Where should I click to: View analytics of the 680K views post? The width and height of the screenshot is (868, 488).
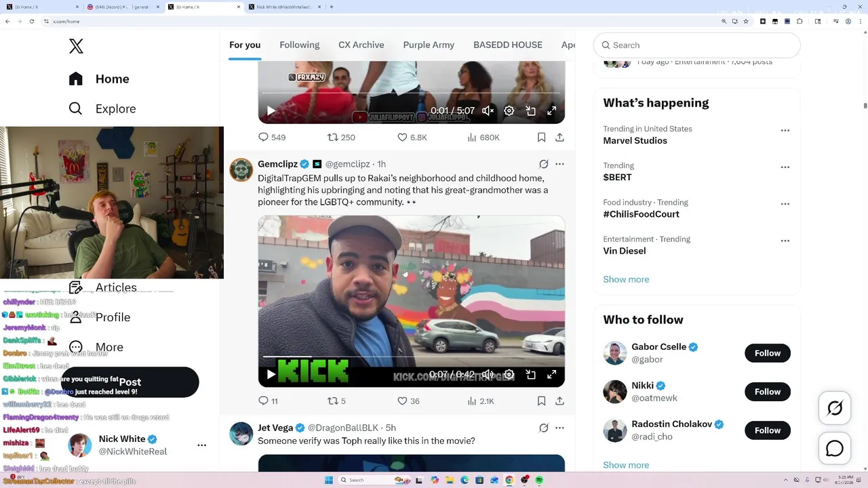(484, 137)
